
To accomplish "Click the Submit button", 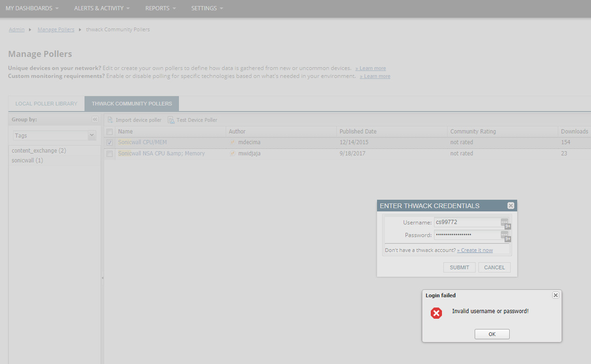I will tap(459, 267).
